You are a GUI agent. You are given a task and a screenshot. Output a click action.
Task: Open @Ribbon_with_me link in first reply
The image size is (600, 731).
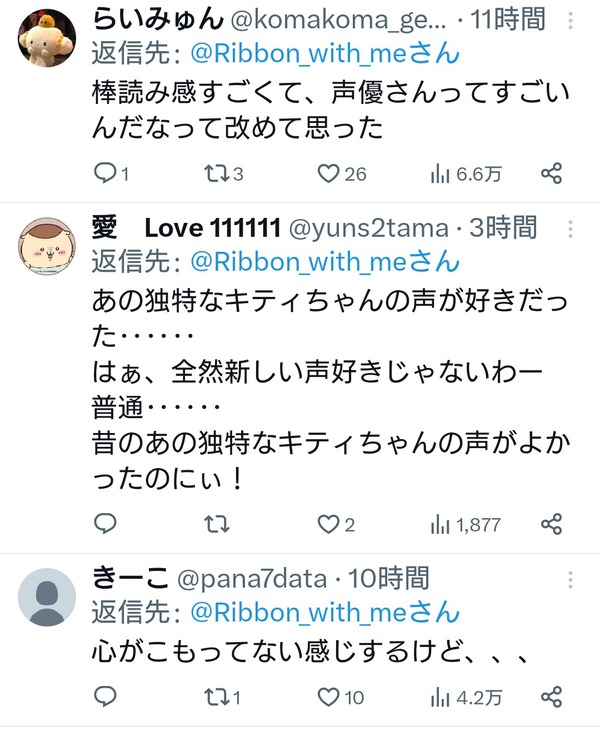coord(325,53)
